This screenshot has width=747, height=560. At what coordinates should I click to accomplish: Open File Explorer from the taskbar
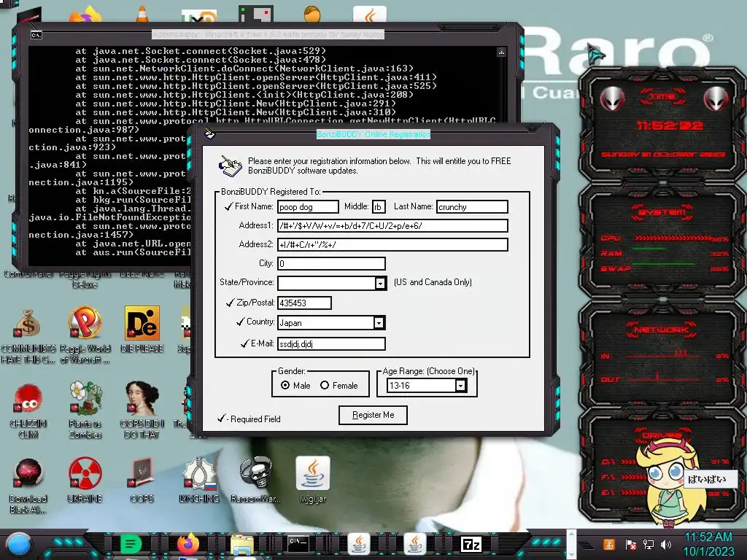pyautogui.click(x=242, y=545)
